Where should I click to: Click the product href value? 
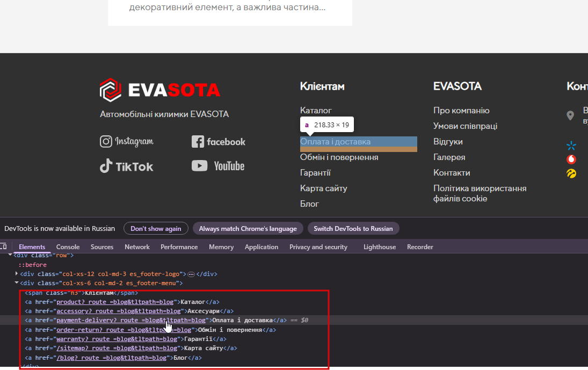click(x=115, y=302)
